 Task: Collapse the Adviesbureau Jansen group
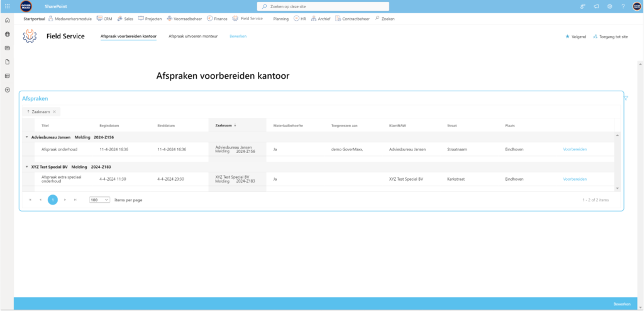coord(27,137)
